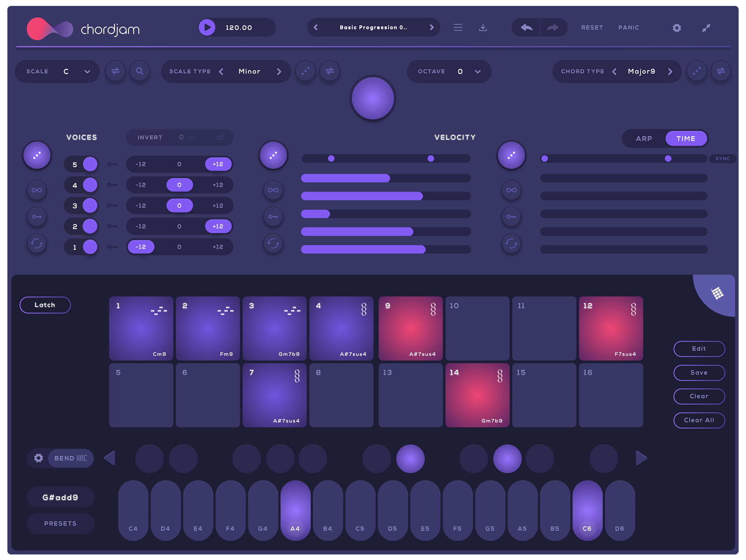Image resolution: width=746 pixels, height=560 pixels.
Task: Click the Velocity section lock key icon
Action: click(x=273, y=217)
